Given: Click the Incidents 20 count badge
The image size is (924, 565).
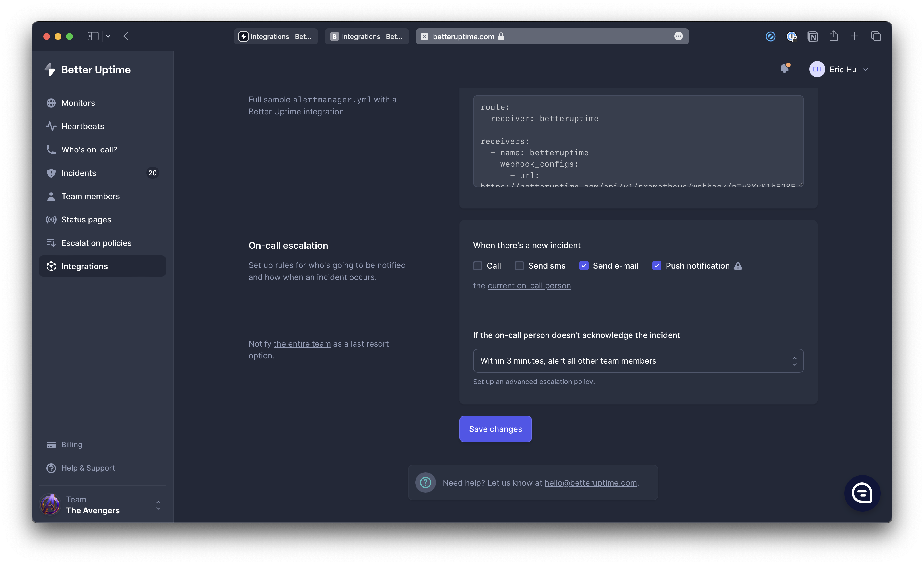Looking at the screenshot, I should pyautogui.click(x=152, y=173).
